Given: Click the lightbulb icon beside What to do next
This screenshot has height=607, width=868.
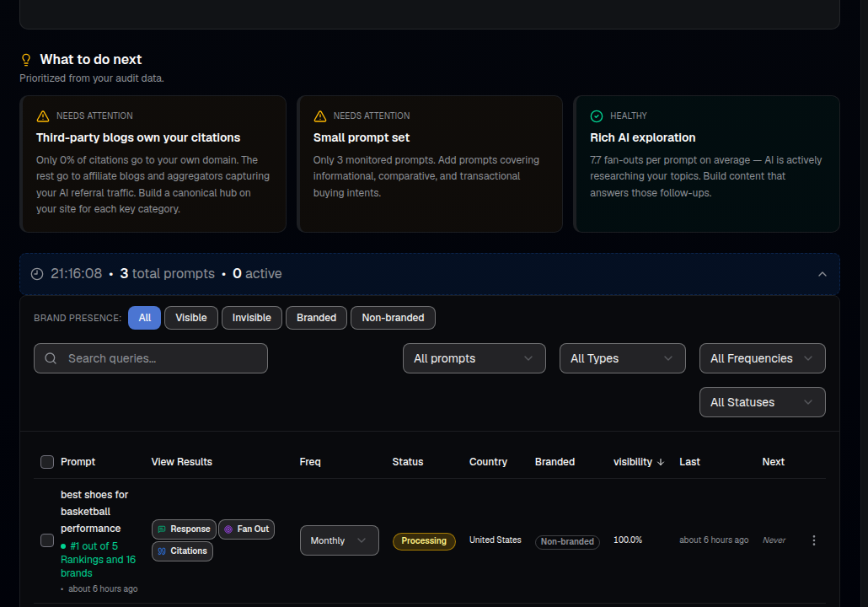Looking at the screenshot, I should pyautogui.click(x=26, y=60).
